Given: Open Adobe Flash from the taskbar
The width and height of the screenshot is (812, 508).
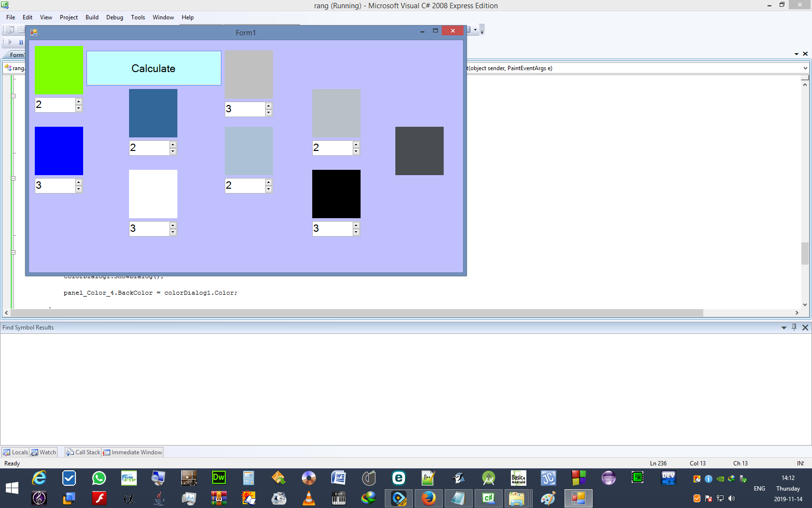Looking at the screenshot, I should pos(99,498).
